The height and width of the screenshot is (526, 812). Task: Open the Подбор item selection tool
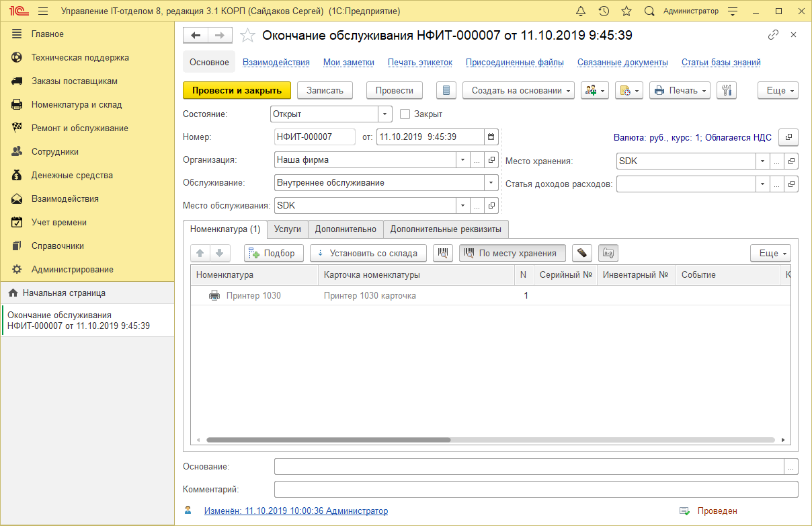point(274,253)
